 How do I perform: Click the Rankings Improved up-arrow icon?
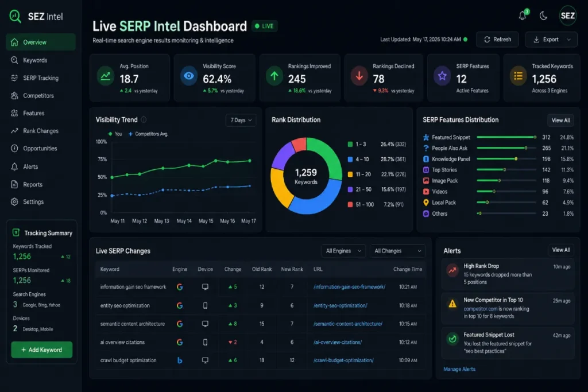(x=274, y=76)
